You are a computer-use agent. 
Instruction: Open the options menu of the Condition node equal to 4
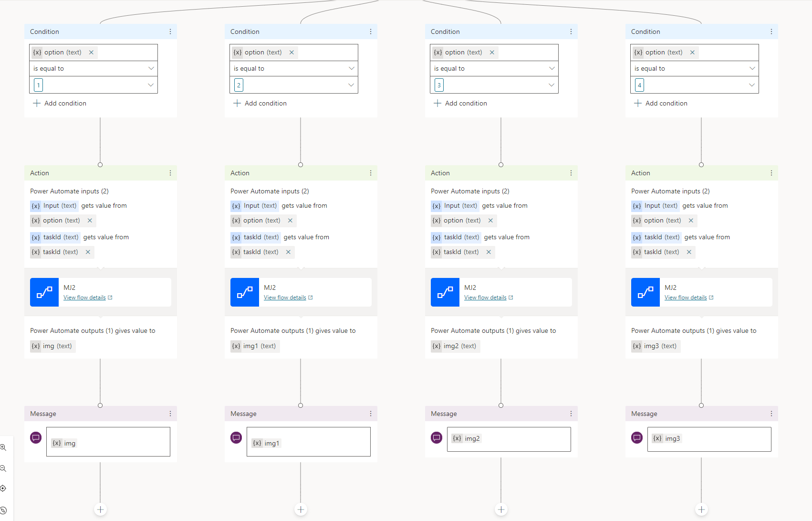pyautogui.click(x=771, y=32)
